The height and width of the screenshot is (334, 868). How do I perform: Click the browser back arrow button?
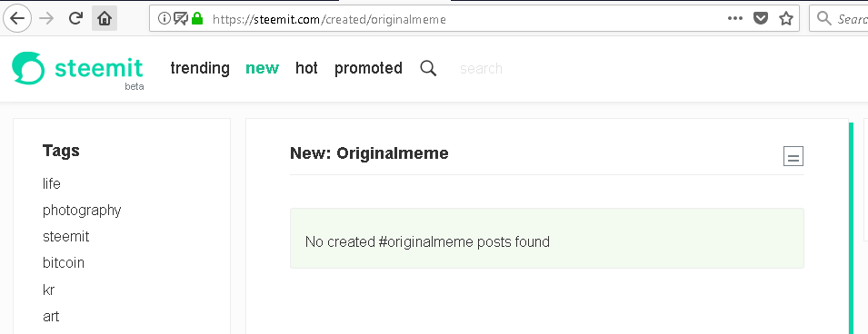(17, 18)
